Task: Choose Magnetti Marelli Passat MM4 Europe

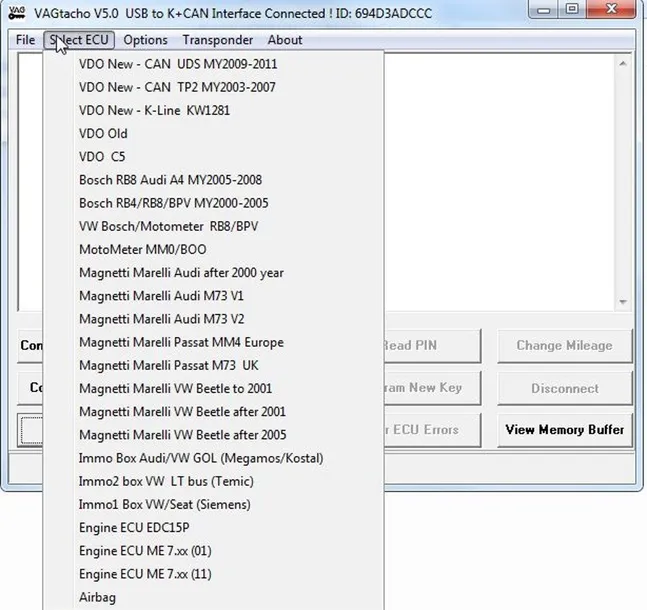Action: tap(181, 342)
